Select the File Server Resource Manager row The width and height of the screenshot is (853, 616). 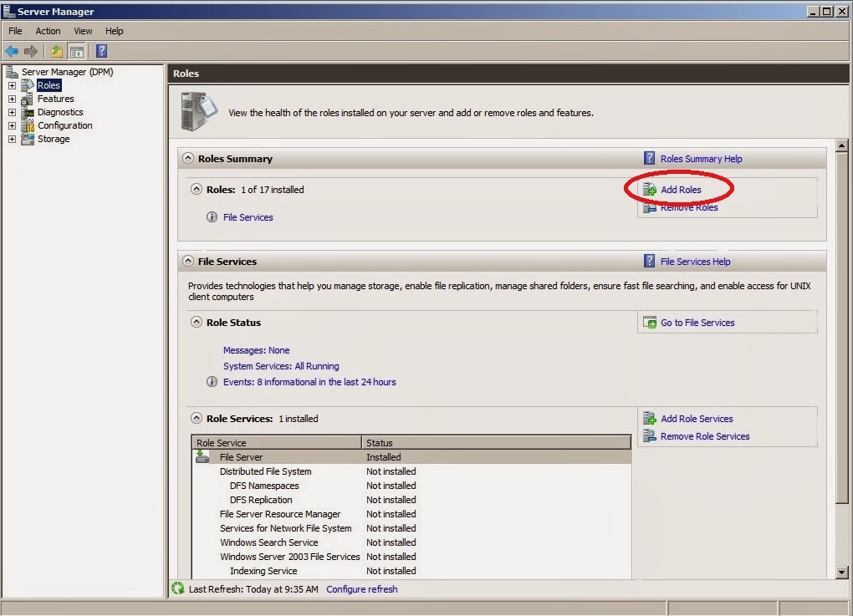(x=411, y=514)
